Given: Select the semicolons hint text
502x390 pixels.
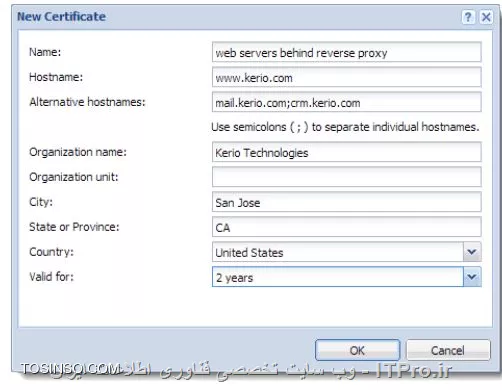Looking at the screenshot, I should tap(345, 127).
